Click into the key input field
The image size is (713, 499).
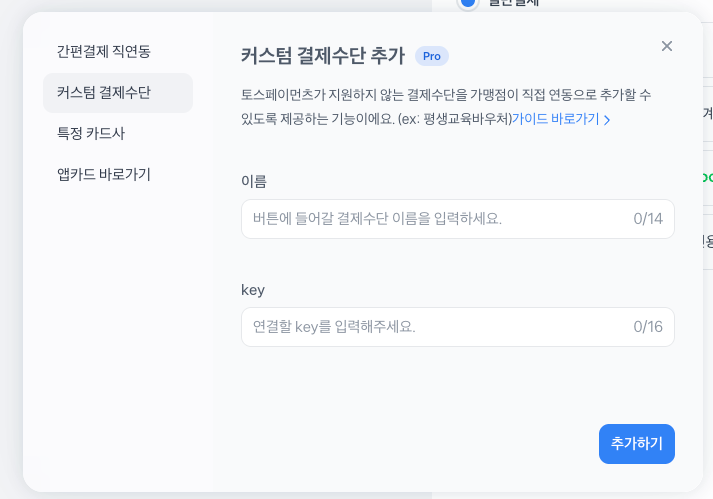pos(430,326)
